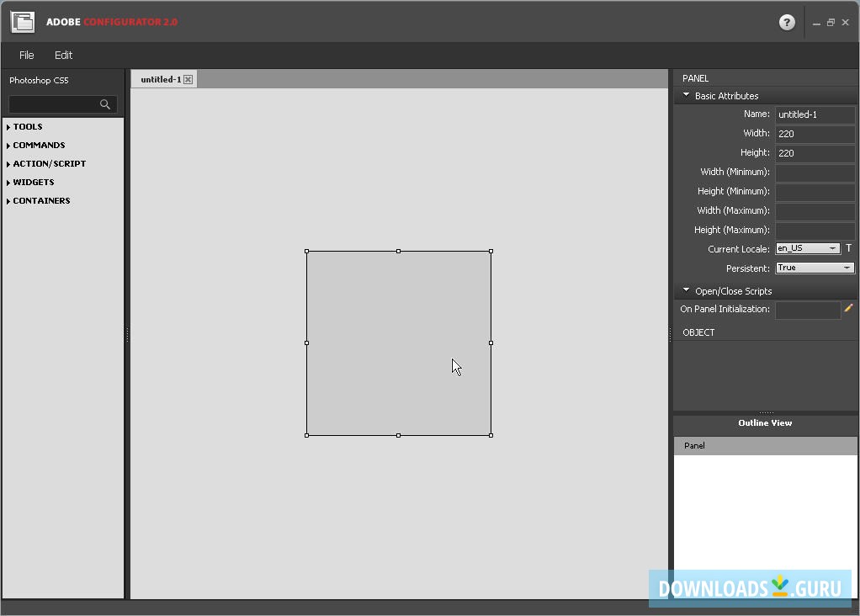Click the right-middle handle of the panel
The width and height of the screenshot is (860, 616).
[x=491, y=343]
